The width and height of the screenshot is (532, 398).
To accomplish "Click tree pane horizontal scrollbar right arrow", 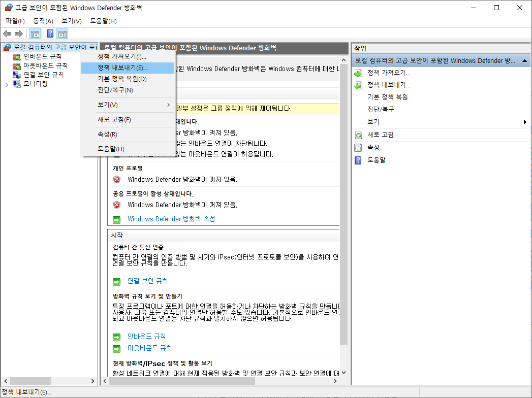I will pyautogui.click(x=93, y=381).
